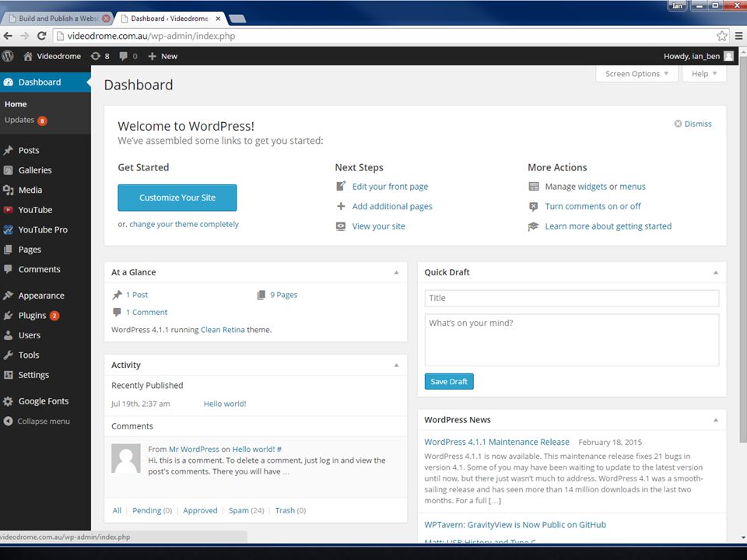The width and height of the screenshot is (747, 560).
Task: Click the Pages icon in sidebar
Action: (x=8, y=250)
